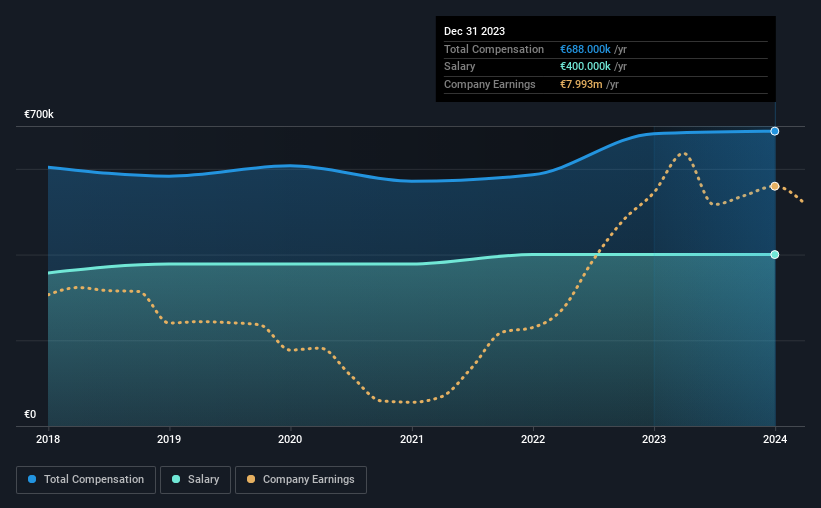Click the 2018 x-axis label
The height and width of the screenshot is (508, 821).
coord(48,439)
